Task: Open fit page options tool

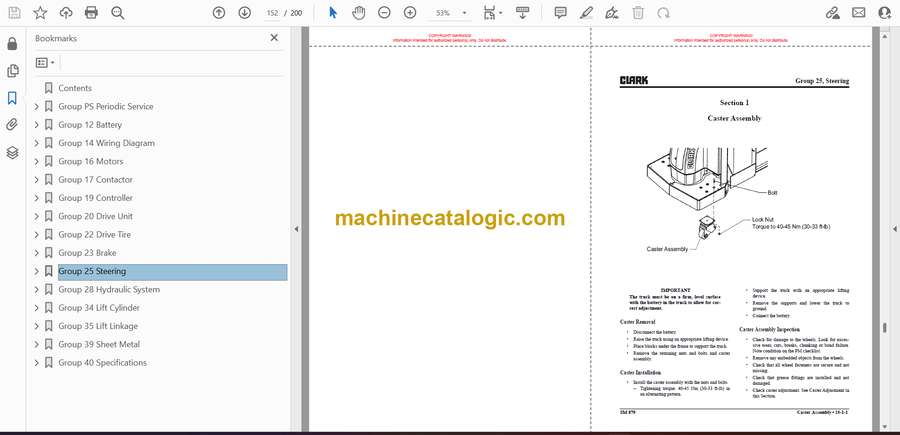Action: tap(492, 13)
